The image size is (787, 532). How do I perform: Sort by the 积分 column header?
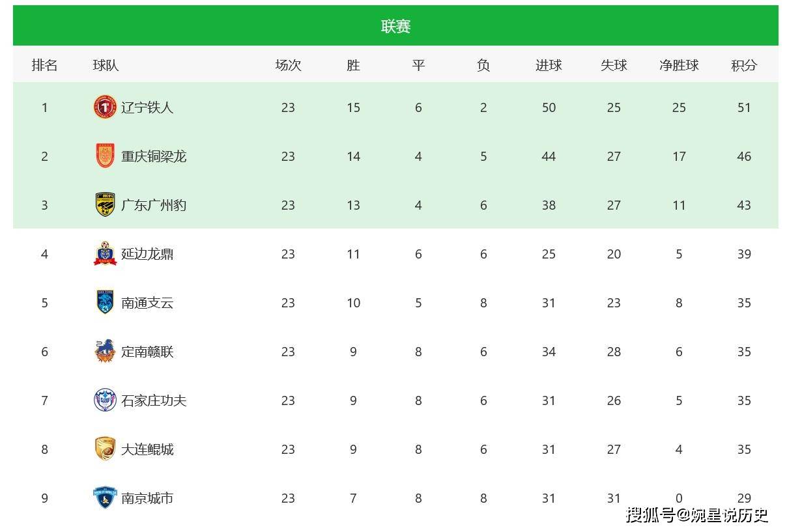(x=744, y=65)
